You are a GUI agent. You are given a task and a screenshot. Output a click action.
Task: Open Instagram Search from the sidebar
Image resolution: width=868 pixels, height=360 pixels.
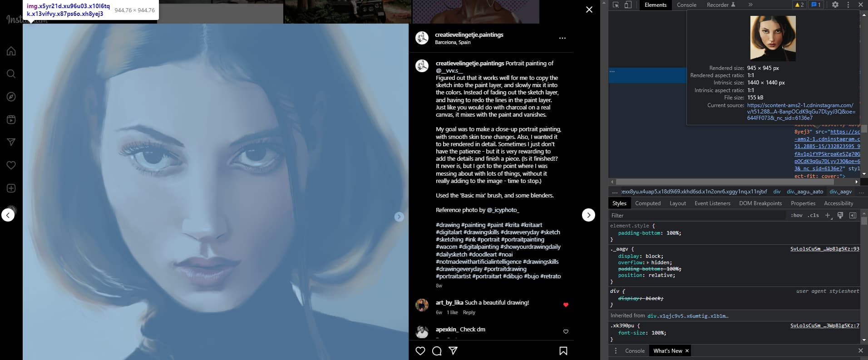11,74
